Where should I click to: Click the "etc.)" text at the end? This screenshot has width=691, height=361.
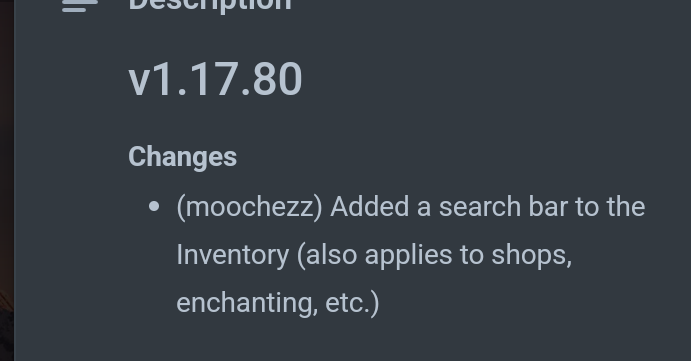click(x=352, y=303)
